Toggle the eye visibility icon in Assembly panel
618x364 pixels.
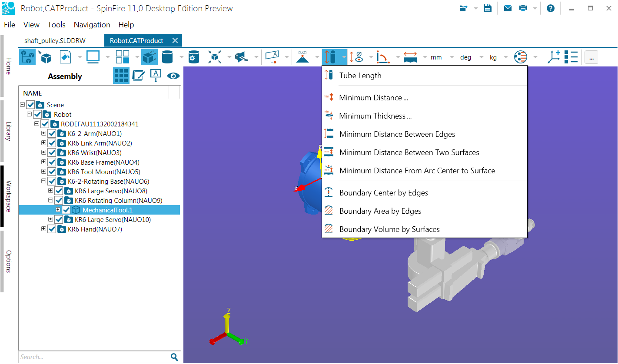pos(173,76)
